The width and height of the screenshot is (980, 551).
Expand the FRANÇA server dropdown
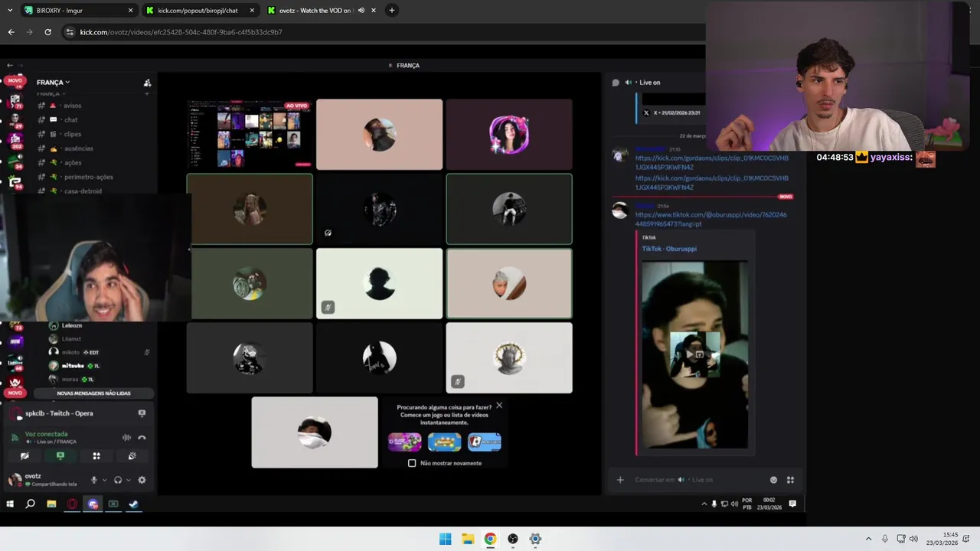53,82
